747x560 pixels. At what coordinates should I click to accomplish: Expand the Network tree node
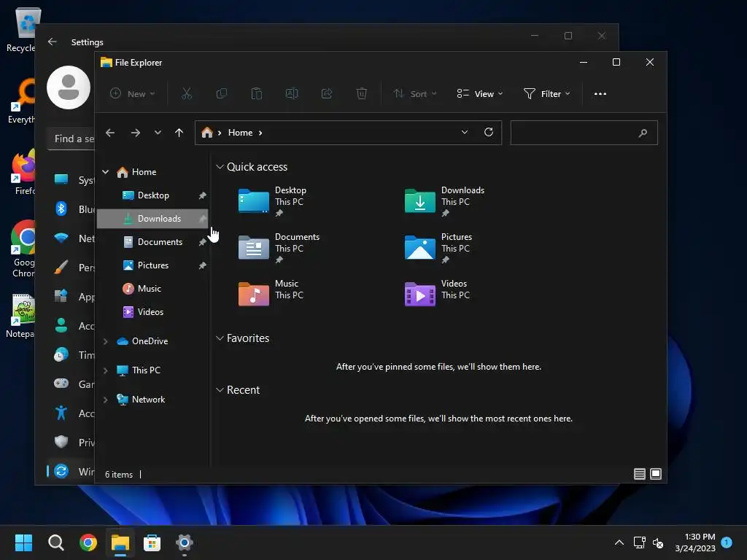106,400
